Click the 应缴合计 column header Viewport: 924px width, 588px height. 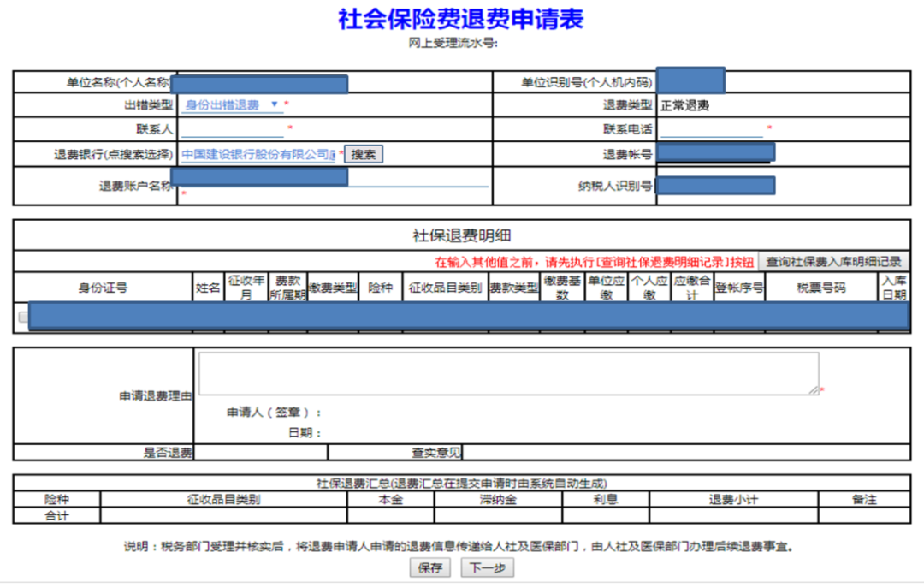click(x=692, y=288)
